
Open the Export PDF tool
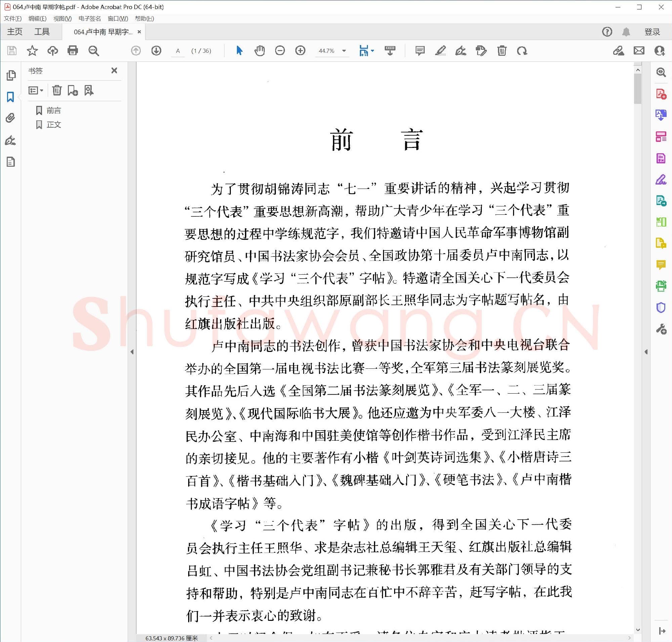click(661, 114)
